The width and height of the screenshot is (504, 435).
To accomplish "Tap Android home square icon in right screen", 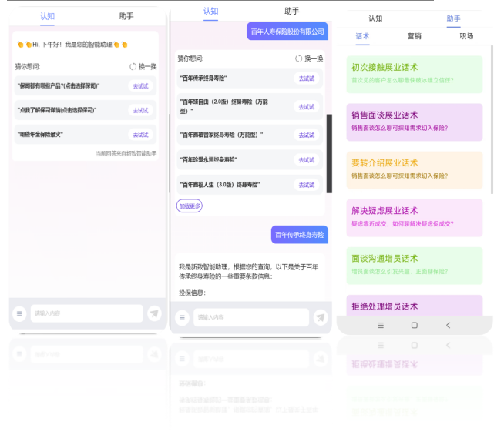I will point(415,325).
